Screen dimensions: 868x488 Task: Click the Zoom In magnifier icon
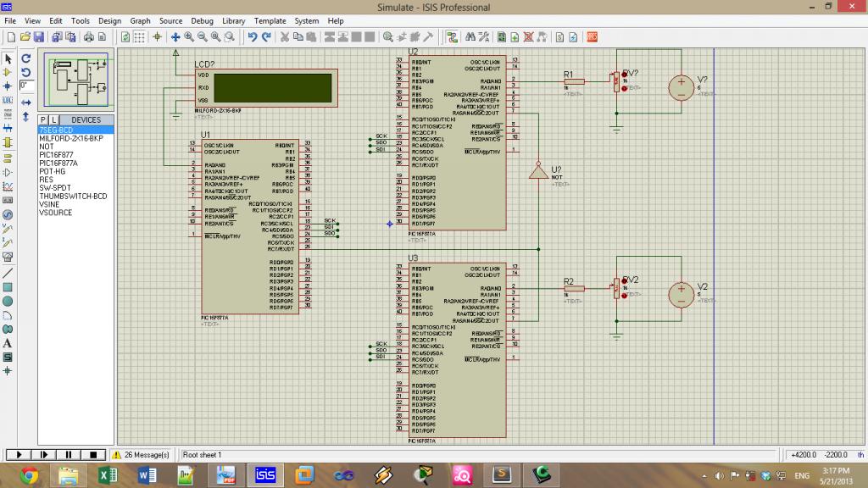189,37
